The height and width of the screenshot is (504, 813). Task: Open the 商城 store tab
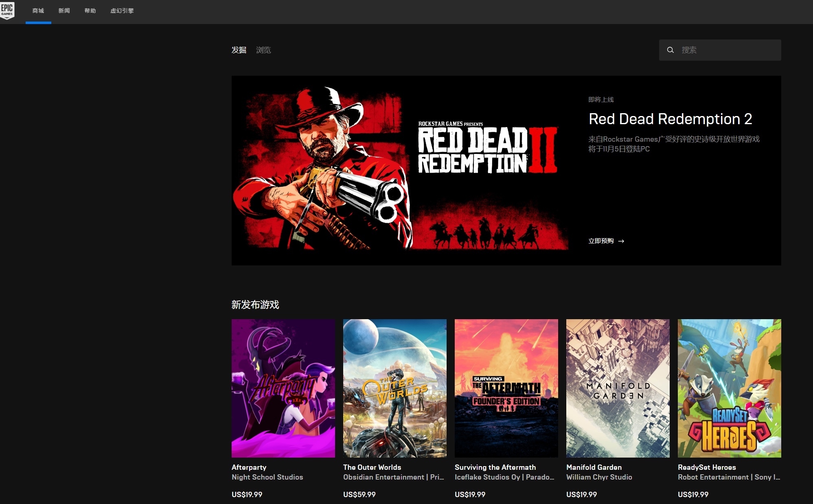coord(38,11)
